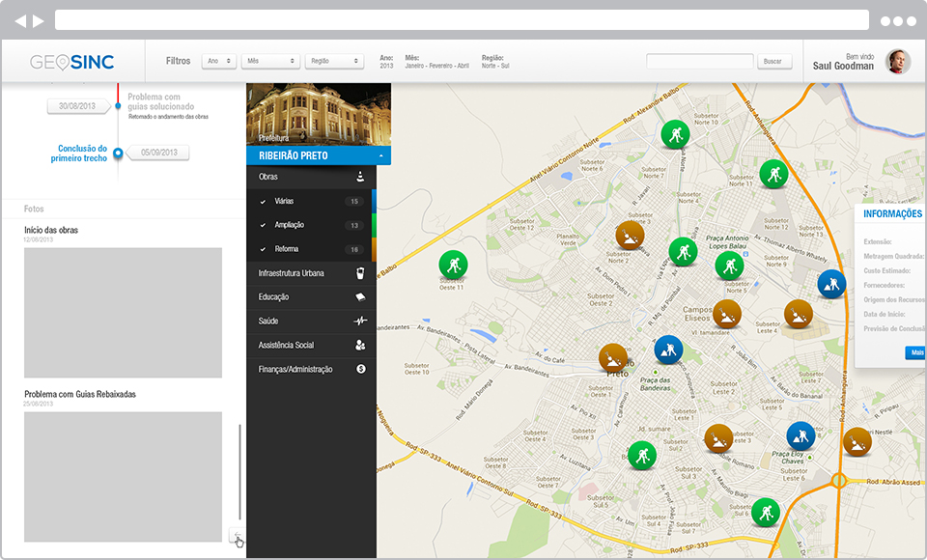Click the search input field

tap(700, 61)
